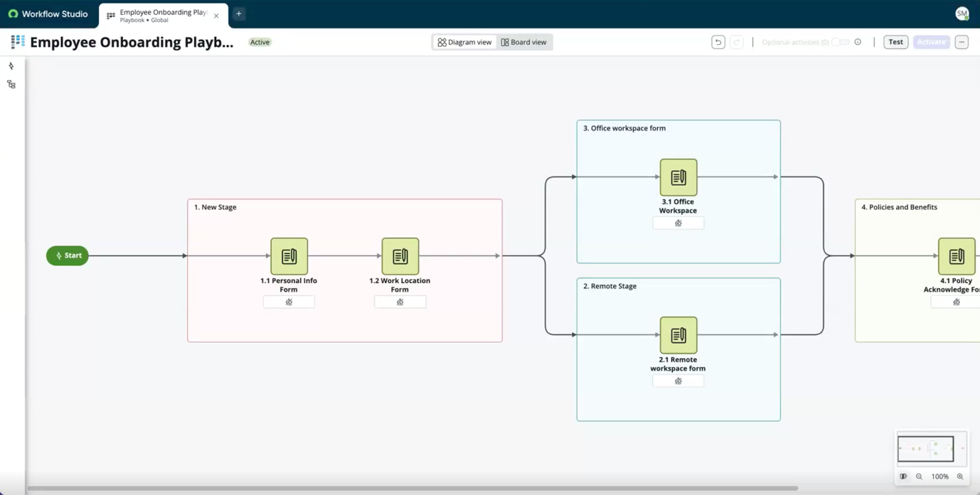Select the 1.1 Personal Info Form activity icon

coord(289,256)
